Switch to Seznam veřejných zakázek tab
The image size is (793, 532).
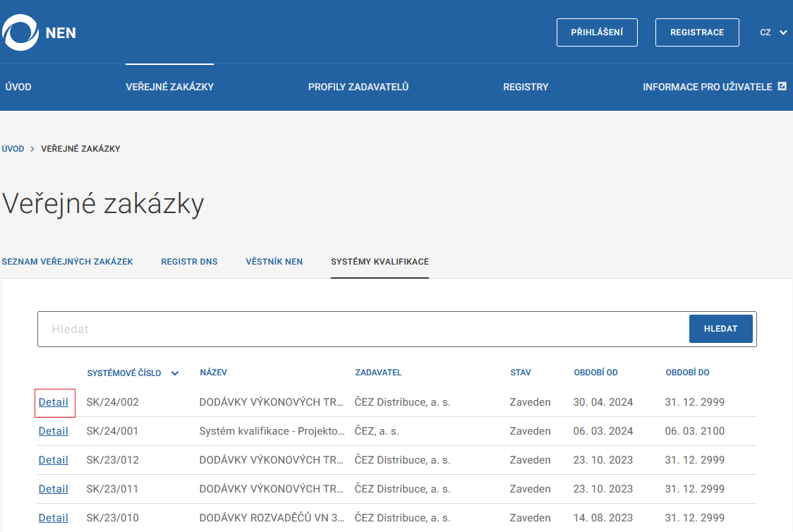(68, 262)
